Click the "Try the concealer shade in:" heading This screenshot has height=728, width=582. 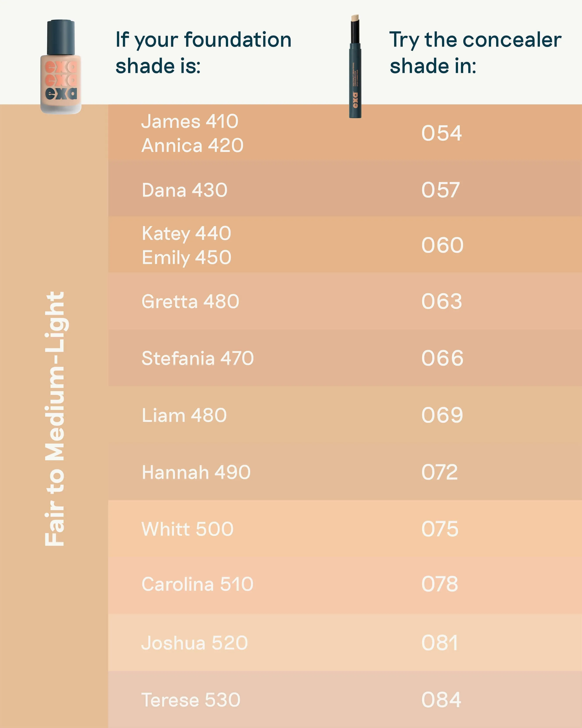tap(475, 52)
